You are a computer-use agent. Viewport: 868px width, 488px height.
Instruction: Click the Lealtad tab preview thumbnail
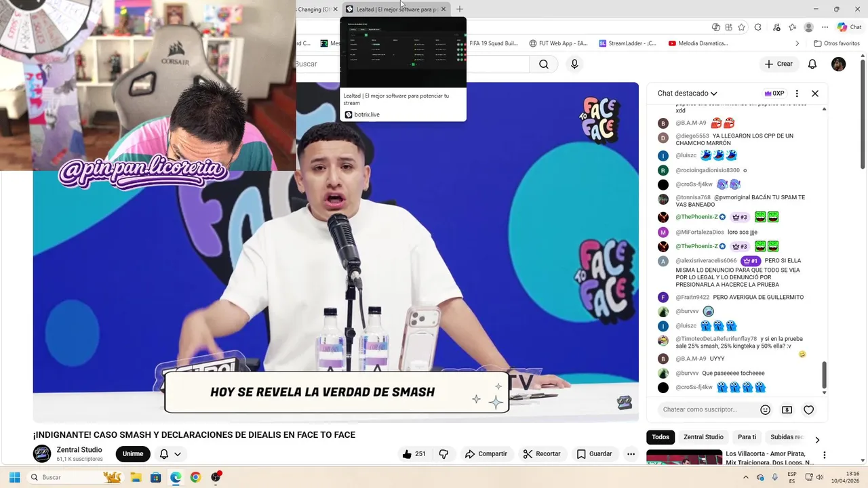403,53
